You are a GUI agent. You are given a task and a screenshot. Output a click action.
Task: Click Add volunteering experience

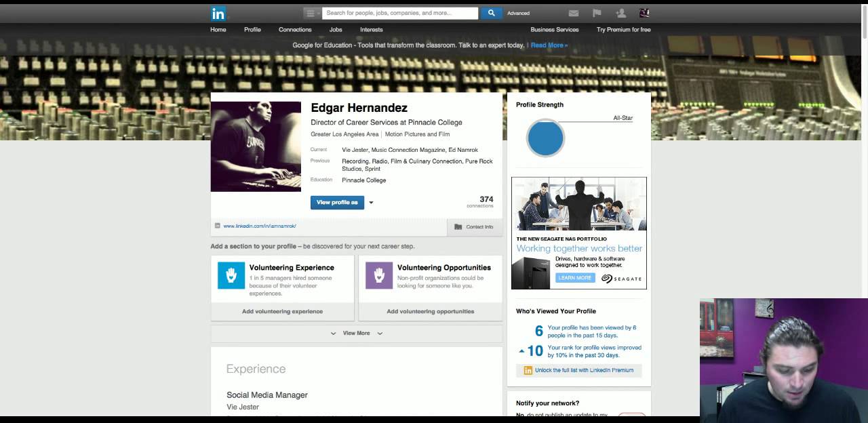pyautogui.click(x=282, y=312)
